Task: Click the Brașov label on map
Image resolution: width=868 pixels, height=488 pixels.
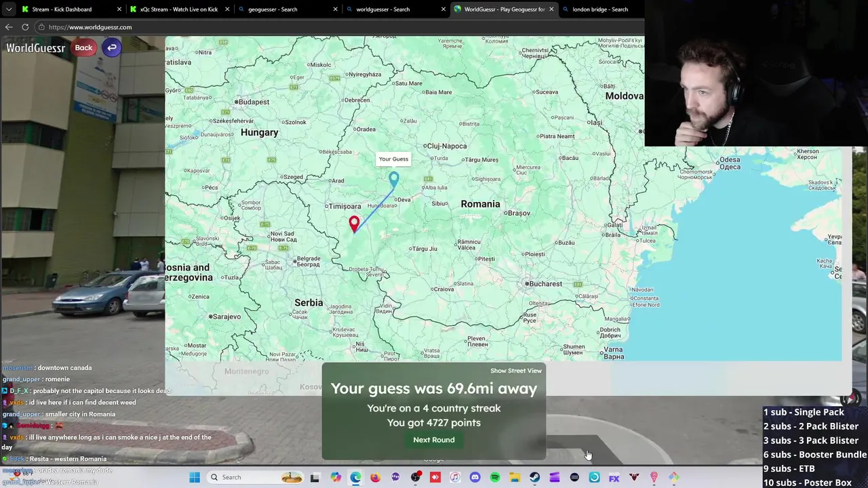Action: [x=519, y=213]
